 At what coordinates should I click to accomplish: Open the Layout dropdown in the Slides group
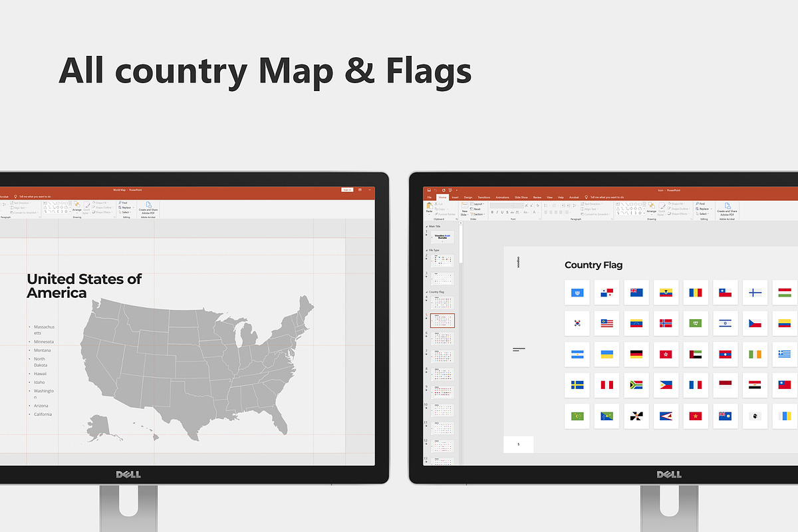(477, 203)
